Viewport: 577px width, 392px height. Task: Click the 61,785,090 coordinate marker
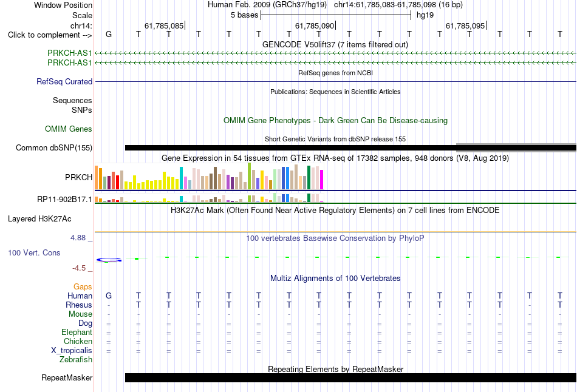pos(315,25)
